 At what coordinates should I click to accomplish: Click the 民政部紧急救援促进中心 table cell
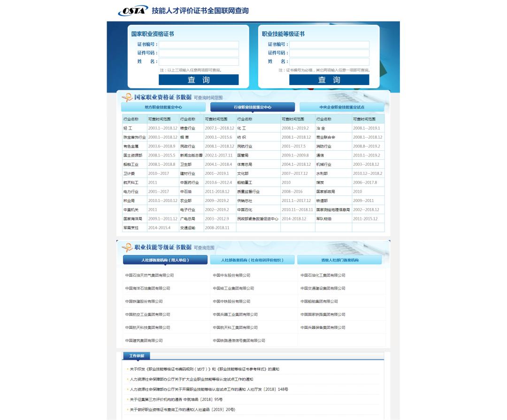tap(258, 219)
